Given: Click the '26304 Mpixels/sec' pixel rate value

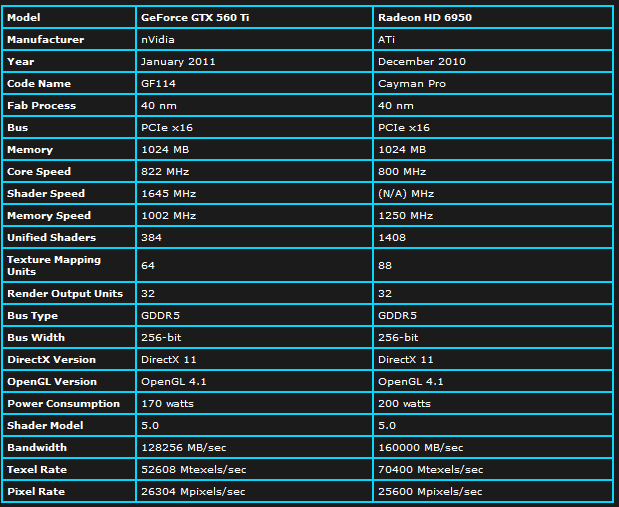Looking at the screenshot, I should [x=193, y=492].
